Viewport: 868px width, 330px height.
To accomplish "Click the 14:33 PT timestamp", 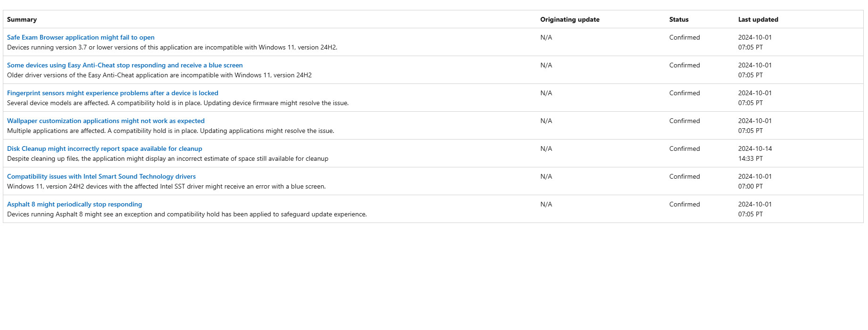I will tap(750, 159).
